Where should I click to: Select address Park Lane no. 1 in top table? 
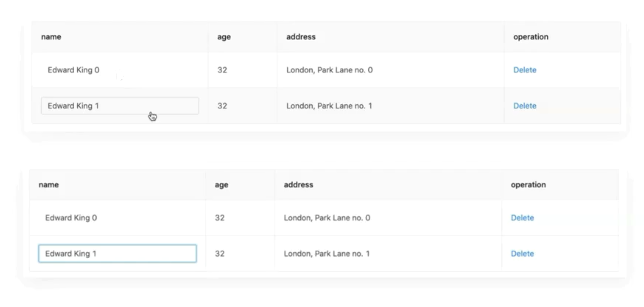(x=329, y=106)
